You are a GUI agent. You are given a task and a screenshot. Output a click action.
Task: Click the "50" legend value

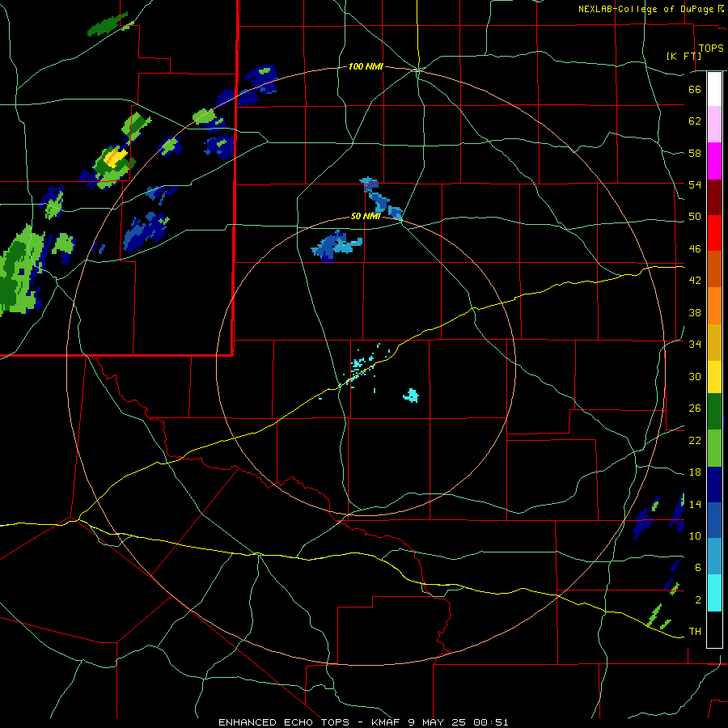[x=695, y=217]
